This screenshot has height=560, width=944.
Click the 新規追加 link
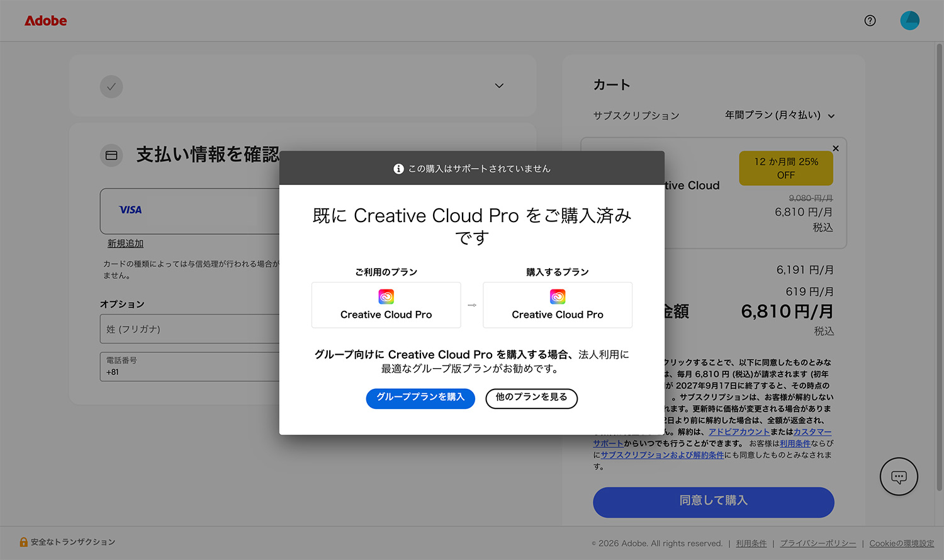(125, 244)
